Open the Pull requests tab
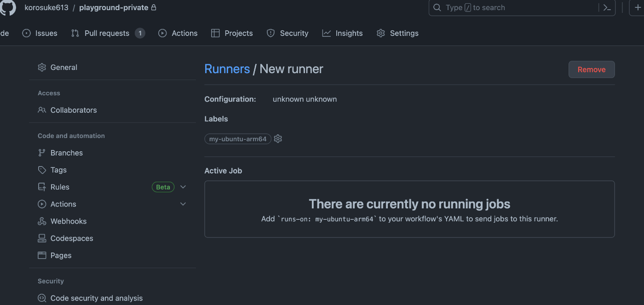 (x=108, y=33)
